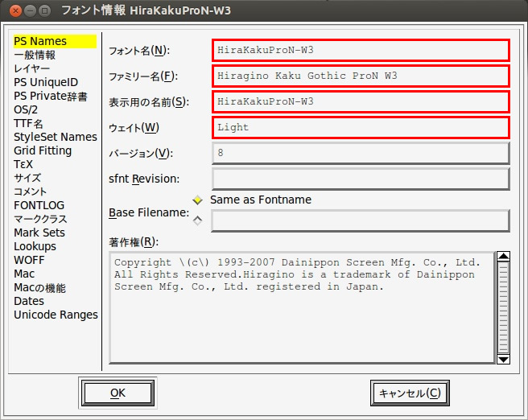The width and height of the screenshot is (528, 420).
Task: Focus the sfnt Revision input box
Action: click(361, 179)
